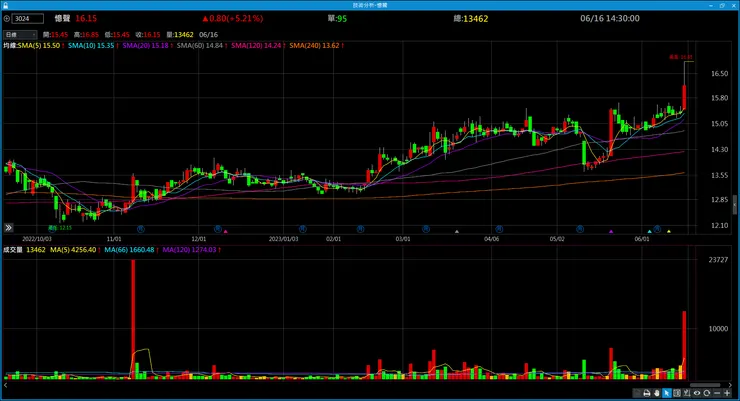Click the faded first icon of bottom toolbar
The height and width of the screenshot is (401, 740).
click(637, 393)
